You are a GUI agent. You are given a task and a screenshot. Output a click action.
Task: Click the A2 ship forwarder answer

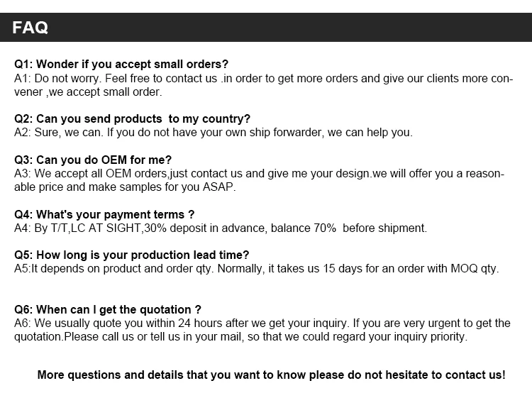tap(213, 132)
